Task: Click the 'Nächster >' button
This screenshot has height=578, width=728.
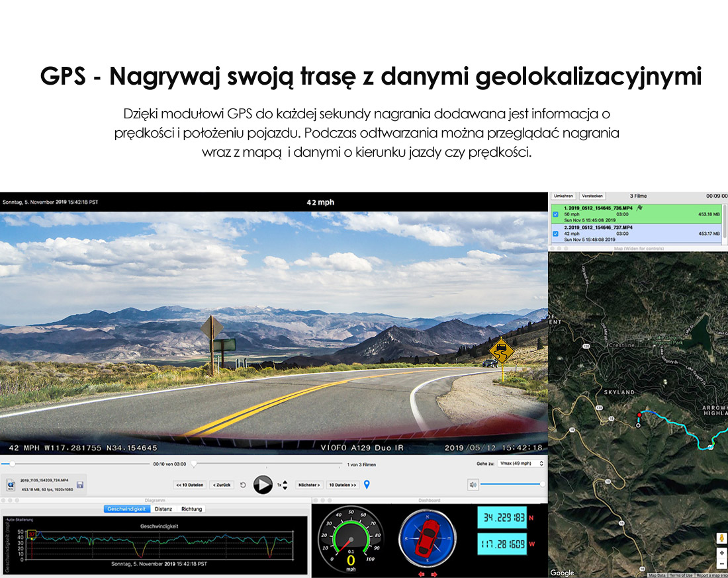Action: [x=309, y=485]
